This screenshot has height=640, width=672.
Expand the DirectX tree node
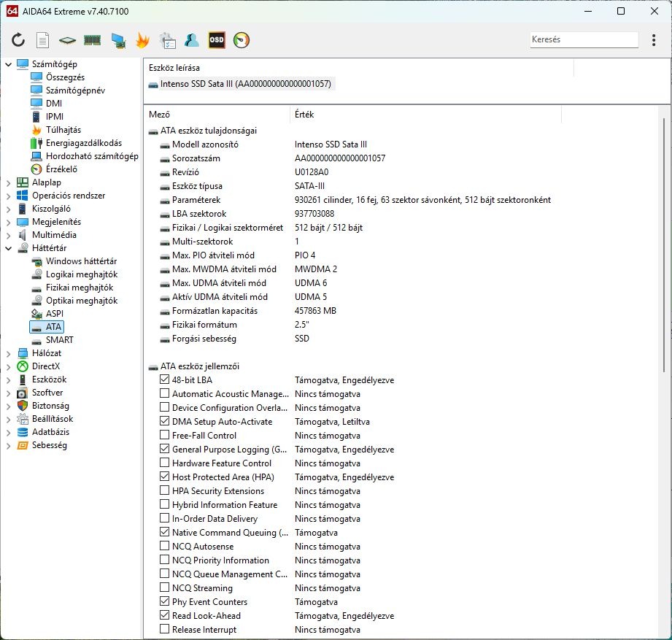[x=9, y=366]
